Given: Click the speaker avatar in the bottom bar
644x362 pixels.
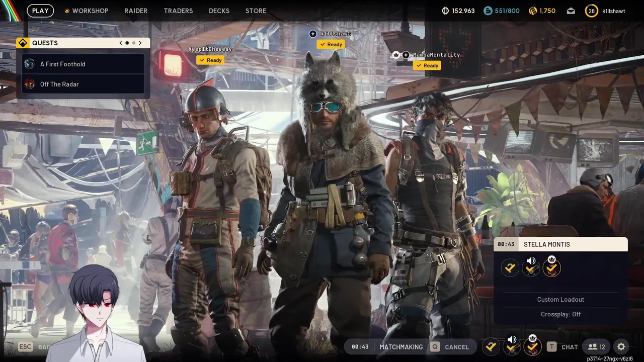Looking at the screenshot, I should 512,346.
